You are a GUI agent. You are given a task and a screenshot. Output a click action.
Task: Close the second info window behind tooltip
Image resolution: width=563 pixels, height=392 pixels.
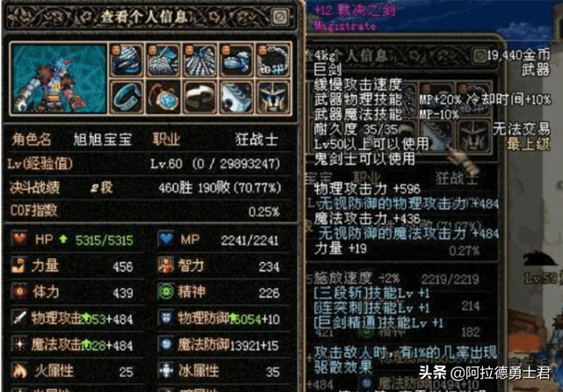[x=479, y=55]
